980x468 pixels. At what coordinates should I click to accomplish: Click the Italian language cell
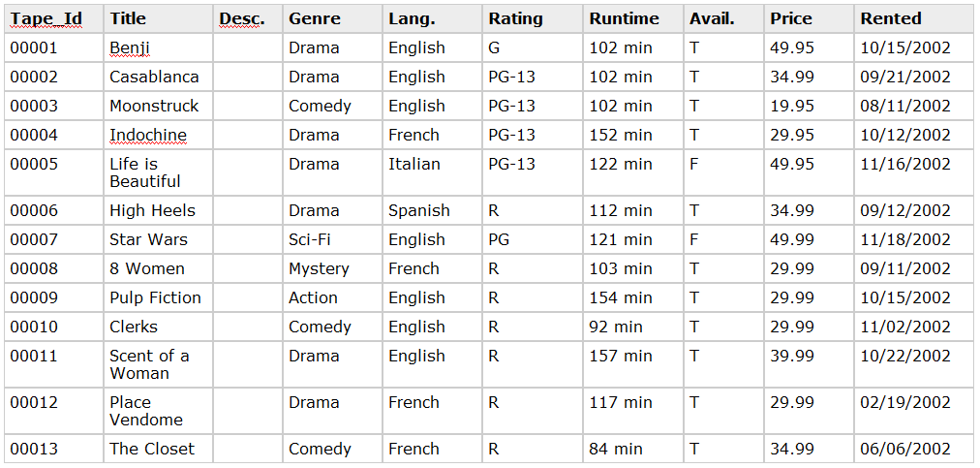pos(433,172)
